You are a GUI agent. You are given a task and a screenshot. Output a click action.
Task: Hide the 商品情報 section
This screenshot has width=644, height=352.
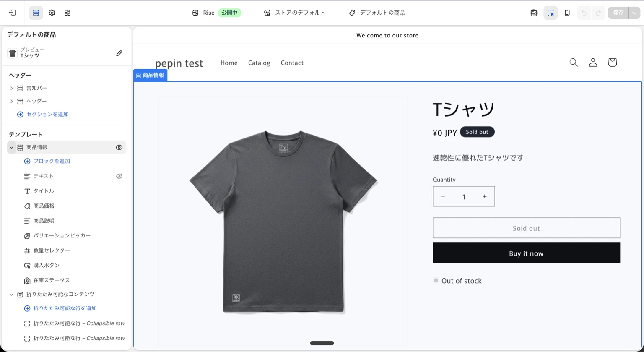point(119,147)
